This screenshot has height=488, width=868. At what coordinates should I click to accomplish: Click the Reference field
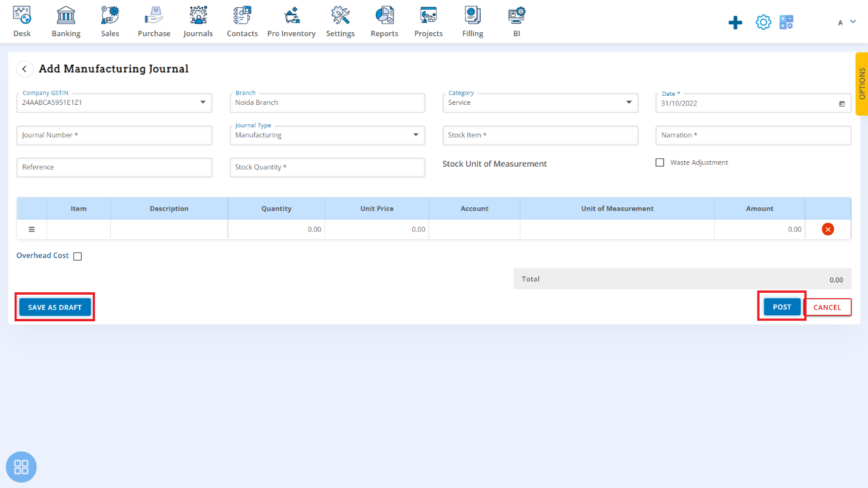(115, 167)
